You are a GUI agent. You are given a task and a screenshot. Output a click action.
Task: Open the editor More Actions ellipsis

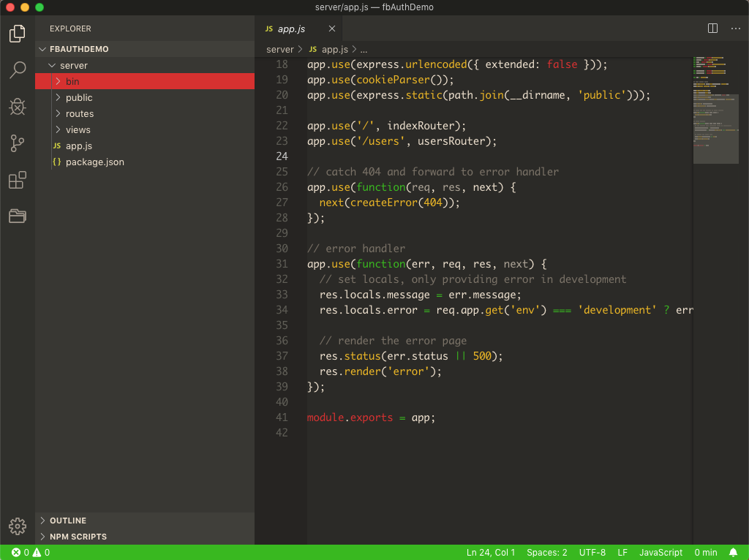736,29
